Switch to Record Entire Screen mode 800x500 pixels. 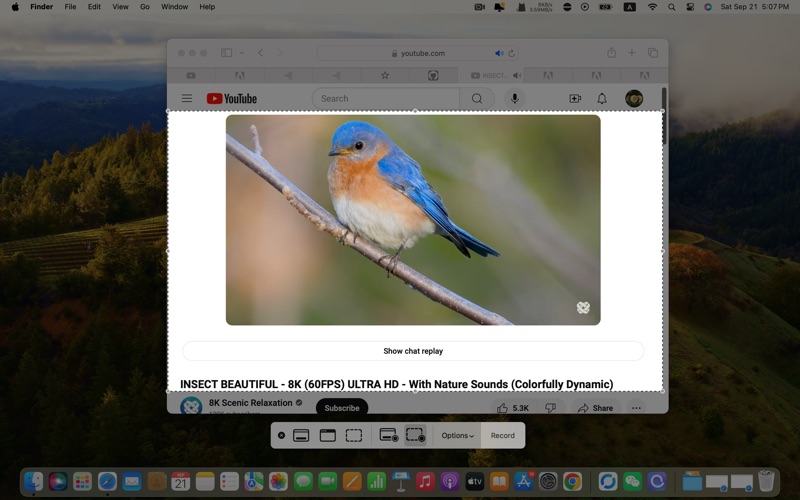coord(389,436)
